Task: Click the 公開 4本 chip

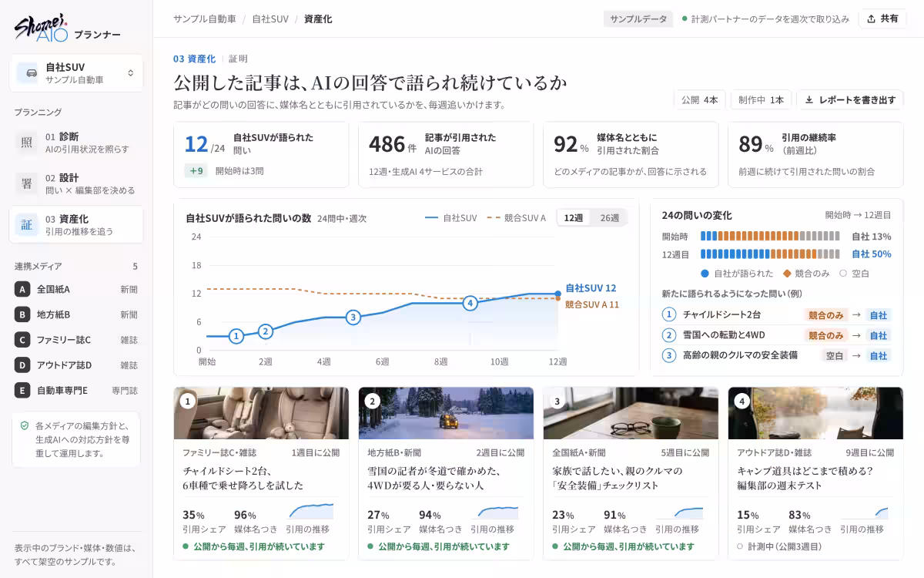Action: click(x=700, y=99)
